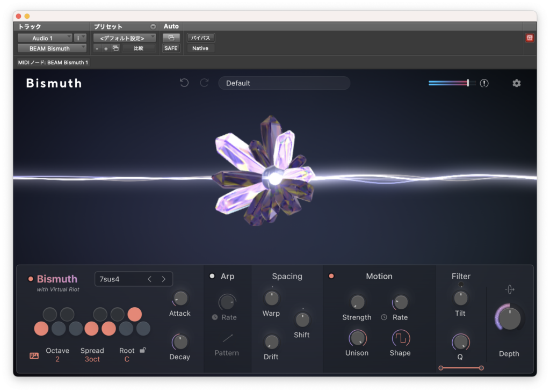The image size is (550, 392).
Task: Toggle the Bismuth engine power dot
Action: (x=31, y=279)
